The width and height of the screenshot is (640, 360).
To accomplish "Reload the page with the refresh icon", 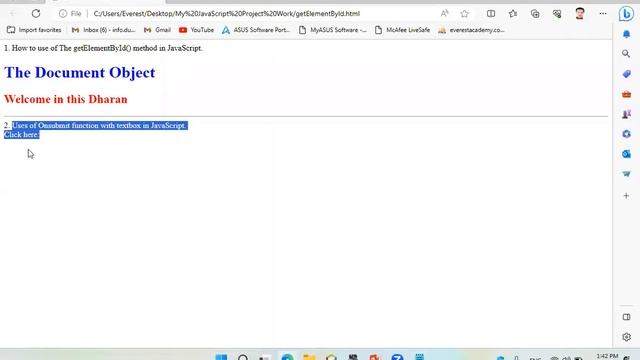I will coord(36,13).
